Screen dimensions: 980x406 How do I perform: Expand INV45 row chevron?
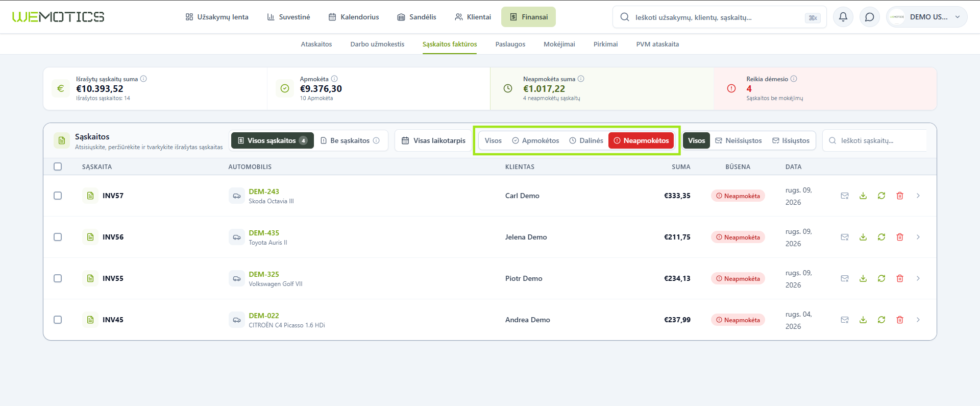[918, 320]
